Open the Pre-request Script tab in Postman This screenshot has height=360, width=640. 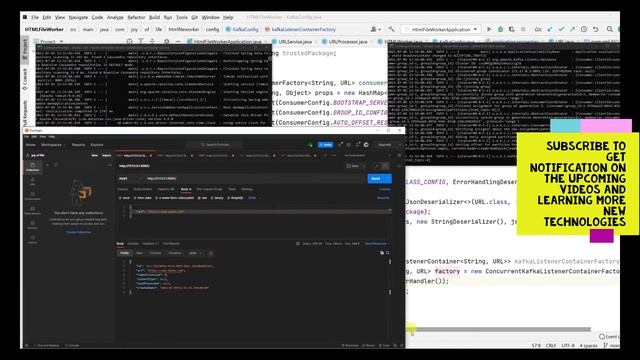tap(209, 189)
